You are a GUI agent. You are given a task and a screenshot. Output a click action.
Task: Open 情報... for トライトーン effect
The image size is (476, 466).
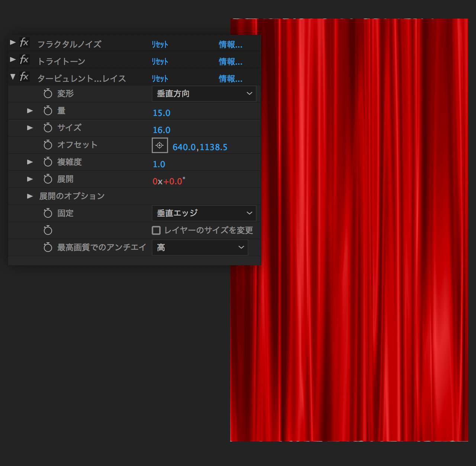pos(231,62)
